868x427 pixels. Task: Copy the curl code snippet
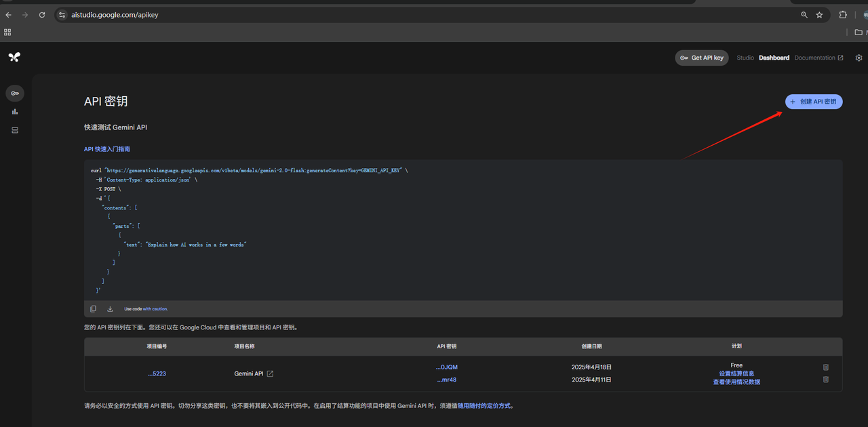click(x=94, y=309)
